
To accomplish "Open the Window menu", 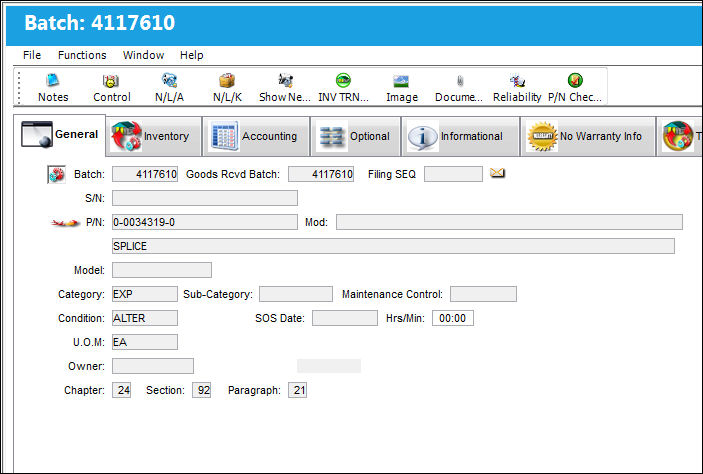I will click(143, 55).
